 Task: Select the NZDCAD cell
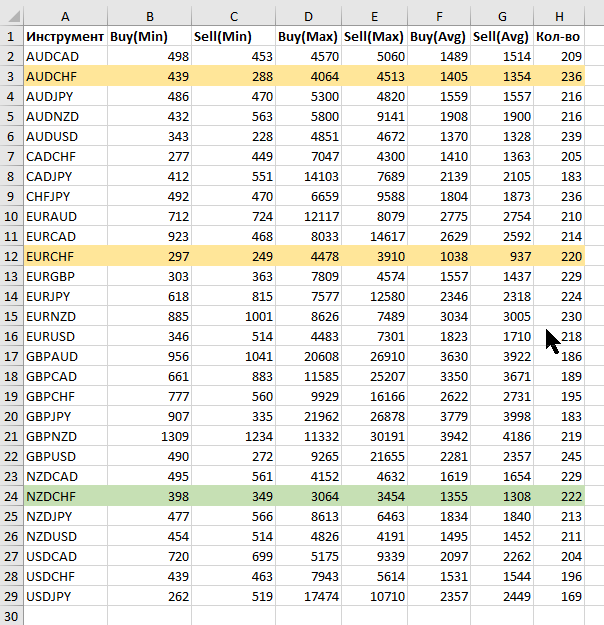[65, 476]
